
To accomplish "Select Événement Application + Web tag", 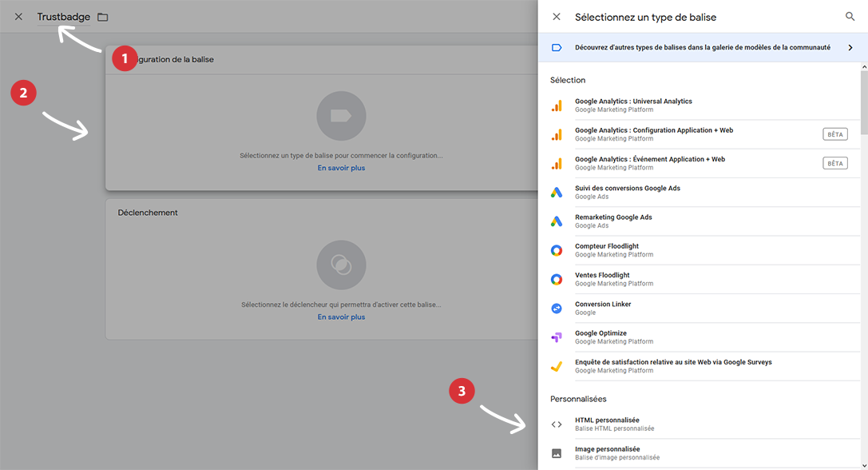I will pyautogui.click(x=700, y=163).
